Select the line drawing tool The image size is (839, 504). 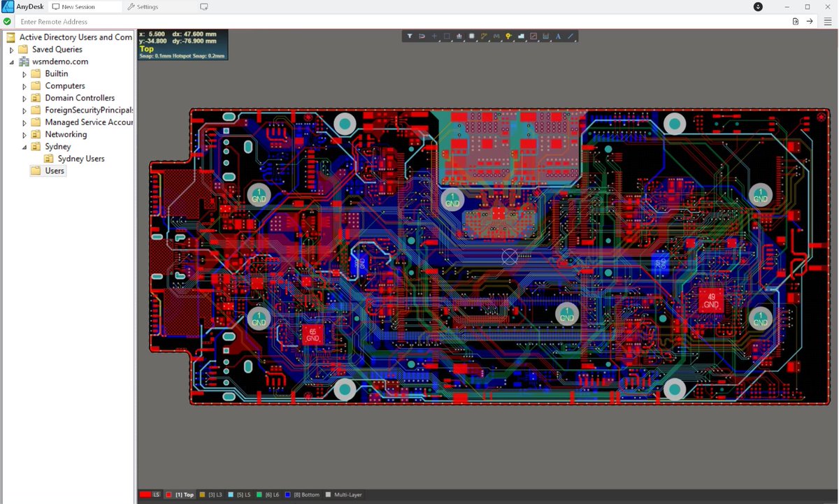(x=571, y=36)
